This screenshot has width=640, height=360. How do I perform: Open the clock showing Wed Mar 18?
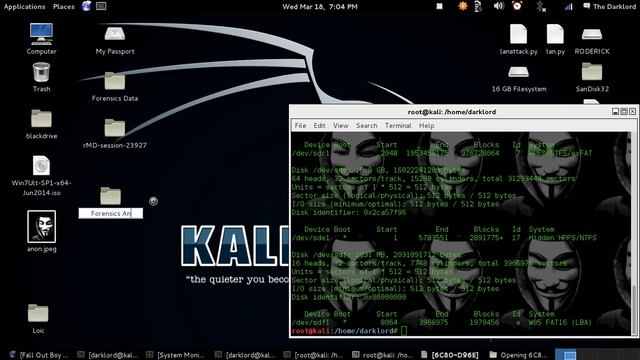coord(320,7)
